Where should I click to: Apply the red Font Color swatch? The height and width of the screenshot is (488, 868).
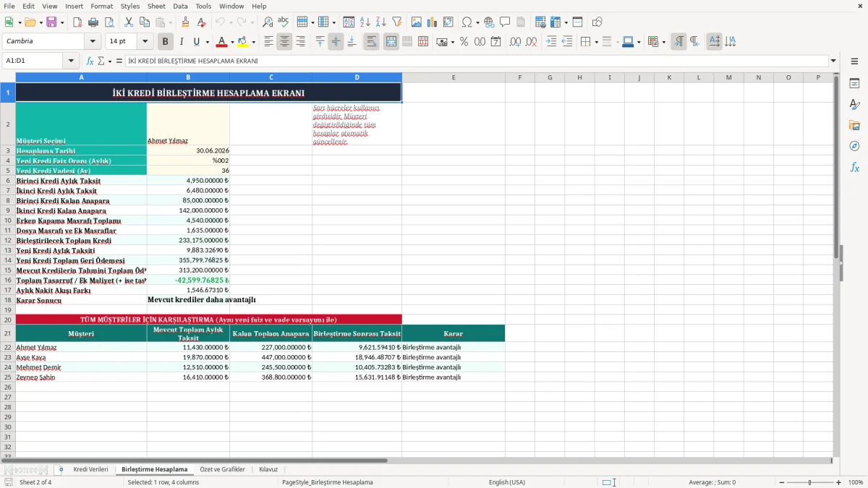pos(222,42)
